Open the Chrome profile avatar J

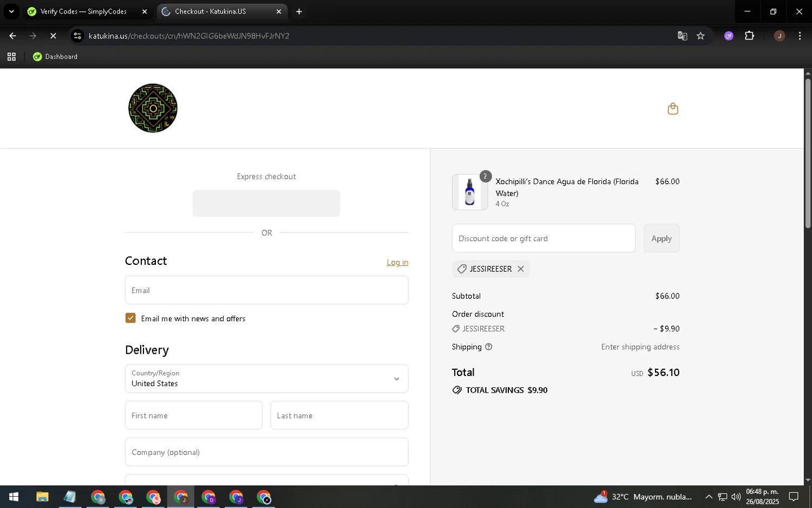click(780, 36)
